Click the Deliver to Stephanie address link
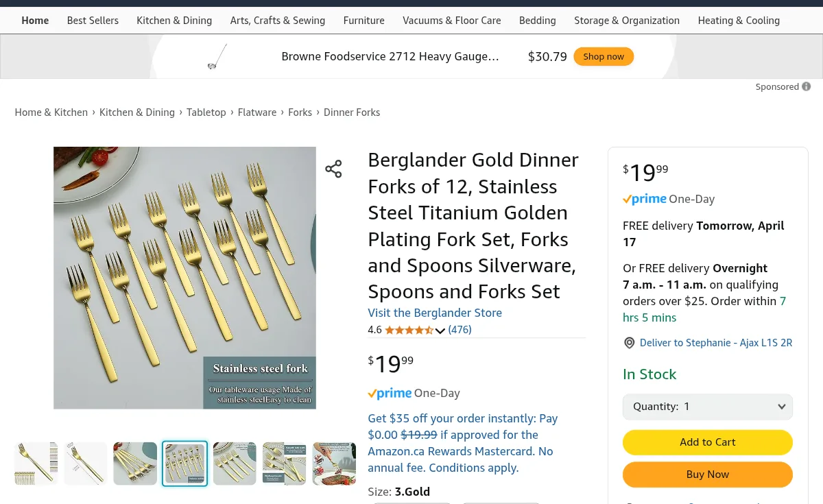 point(716,343)
